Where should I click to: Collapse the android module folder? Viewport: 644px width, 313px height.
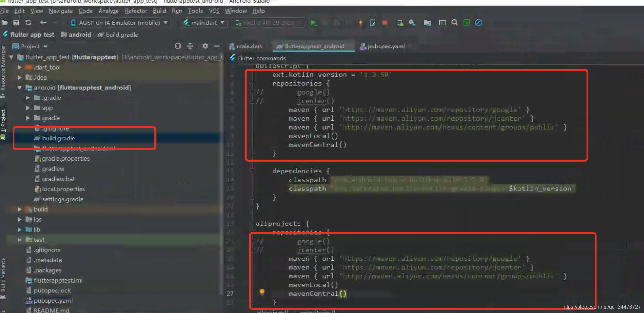pos(20,88)
